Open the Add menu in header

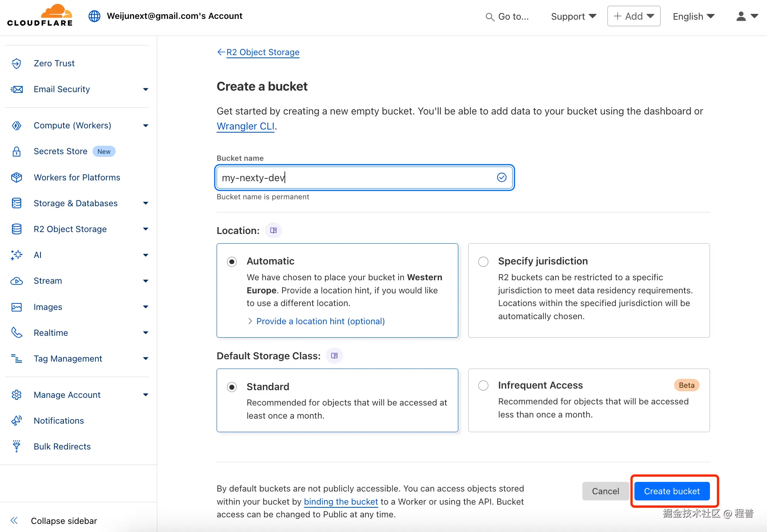[x=634, y=16]
